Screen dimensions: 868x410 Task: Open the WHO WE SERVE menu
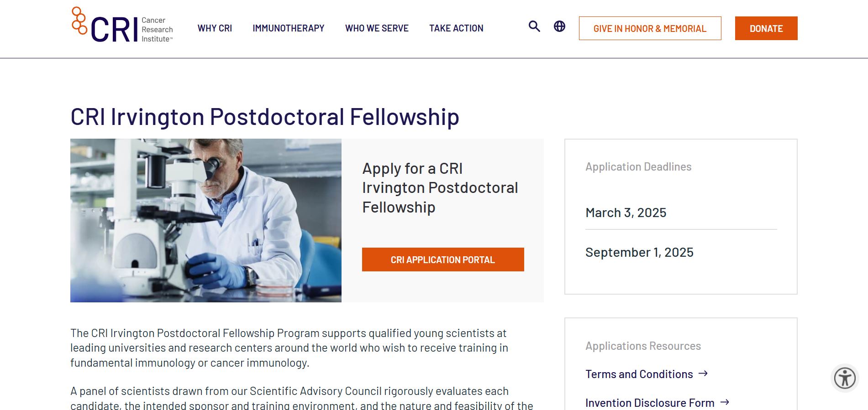(x=377, y=28)
